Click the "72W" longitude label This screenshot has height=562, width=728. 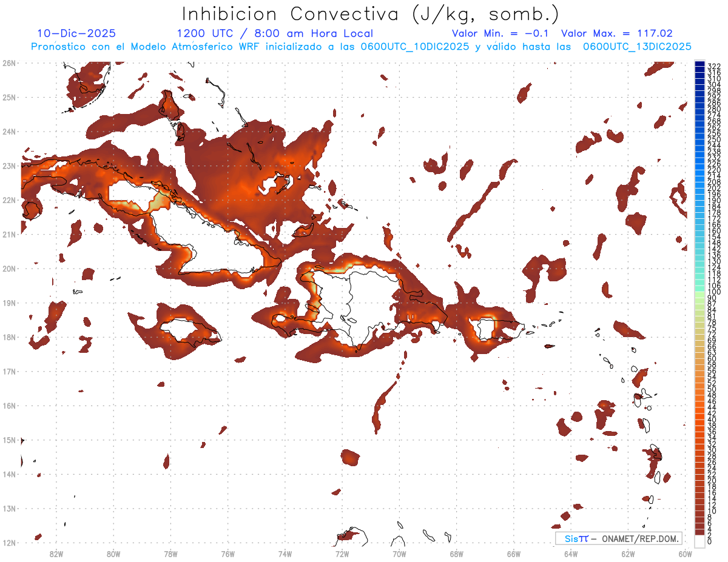(x=342, y=554)
